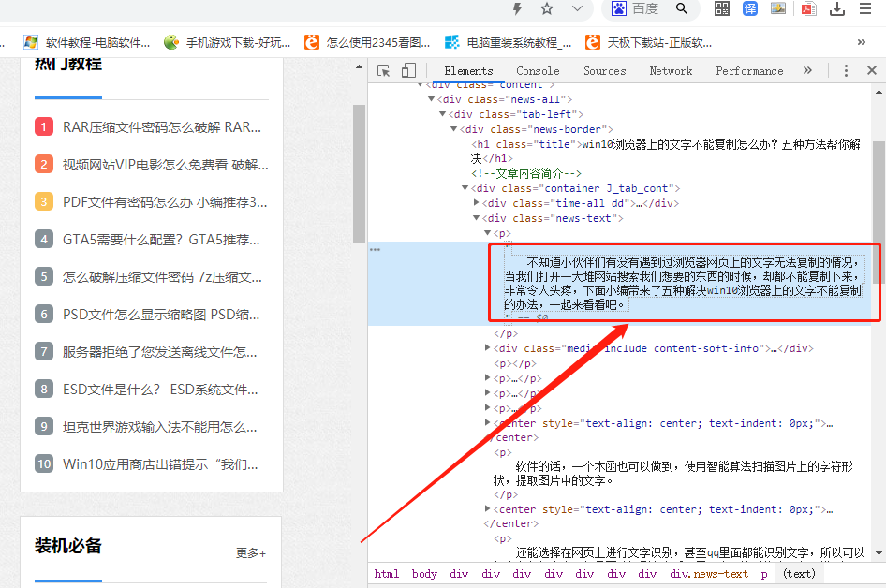This screenshot has height=588, width=886.
Task: Select body in the DOM breadcrumb bar
Action: (x=424, y=574)
